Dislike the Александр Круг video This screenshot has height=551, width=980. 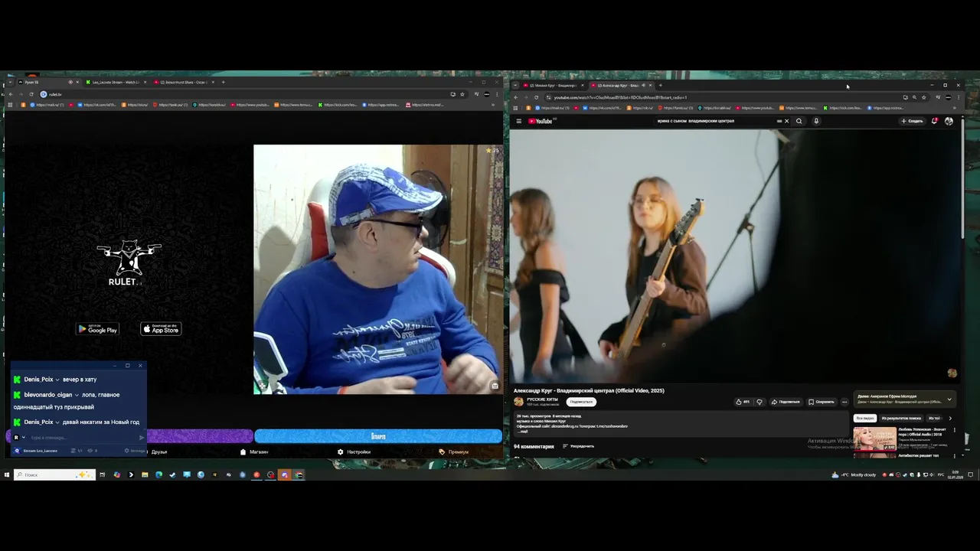[759, 402]
